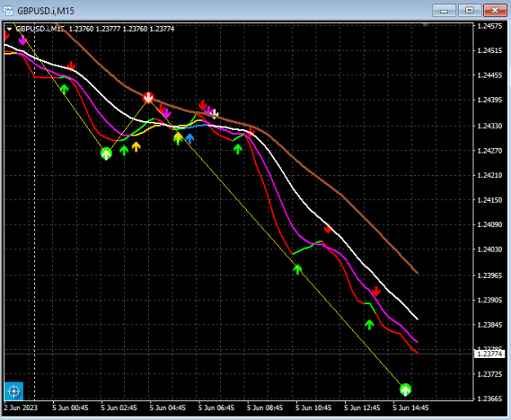
Task: Click the GBPUSD.i,M15 window title text
Action: pyautogui.click(x=46, y=11)
